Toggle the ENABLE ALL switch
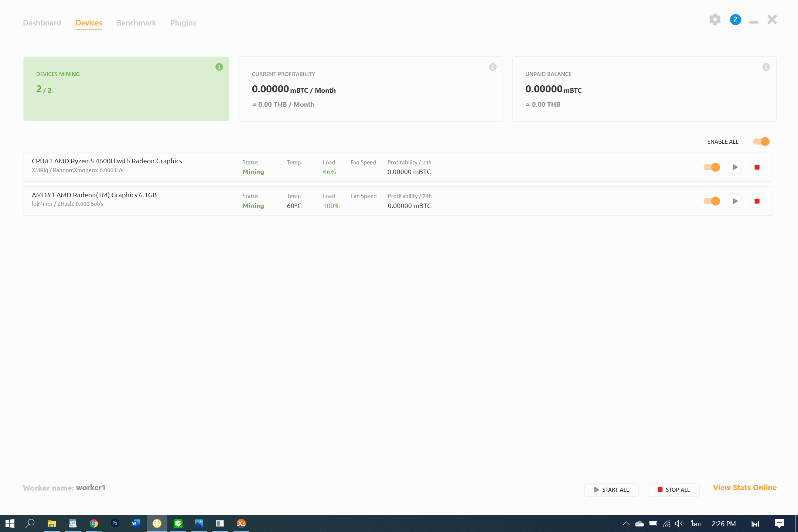 (x=761, y=141)
